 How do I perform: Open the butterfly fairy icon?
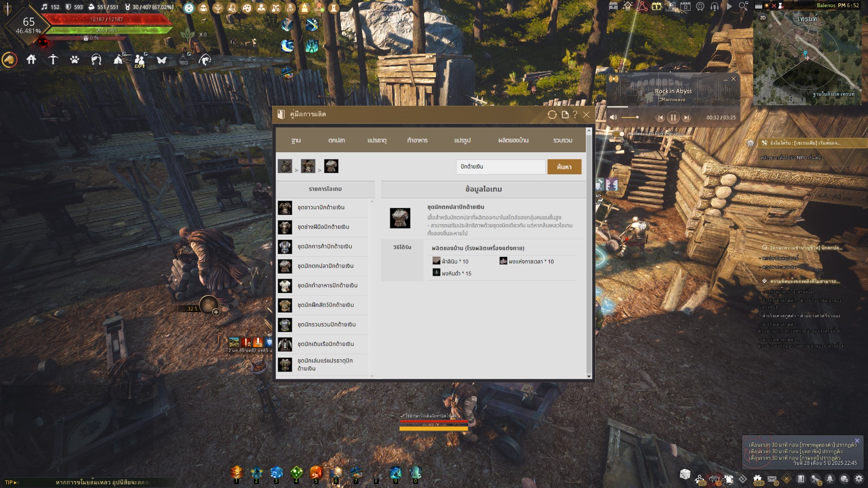(x=161, y=60)
